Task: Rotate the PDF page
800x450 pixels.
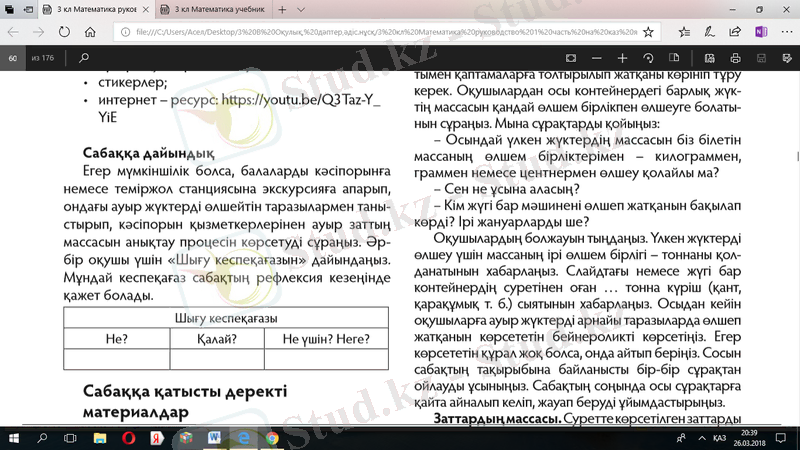Action: click(x=649, y=59)
